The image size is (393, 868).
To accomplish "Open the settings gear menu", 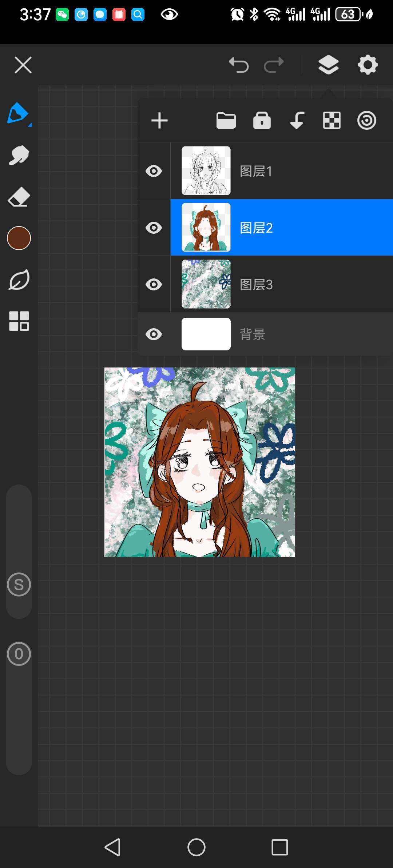I will pos(368,65).
